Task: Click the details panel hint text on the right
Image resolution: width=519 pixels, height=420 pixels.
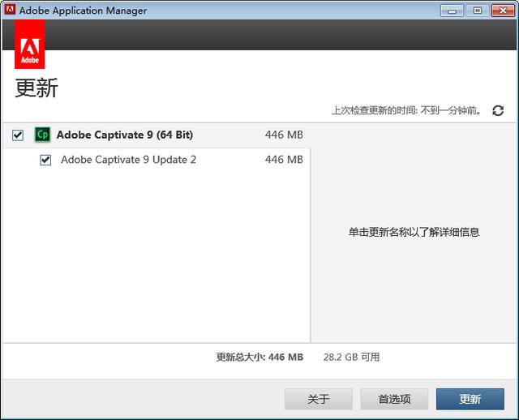Action: tap(414, 232)
